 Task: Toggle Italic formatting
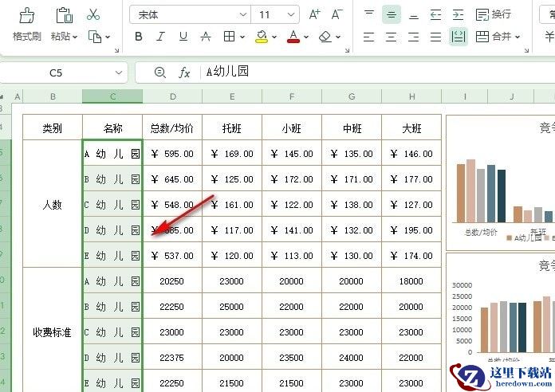(x=161, y=37)
